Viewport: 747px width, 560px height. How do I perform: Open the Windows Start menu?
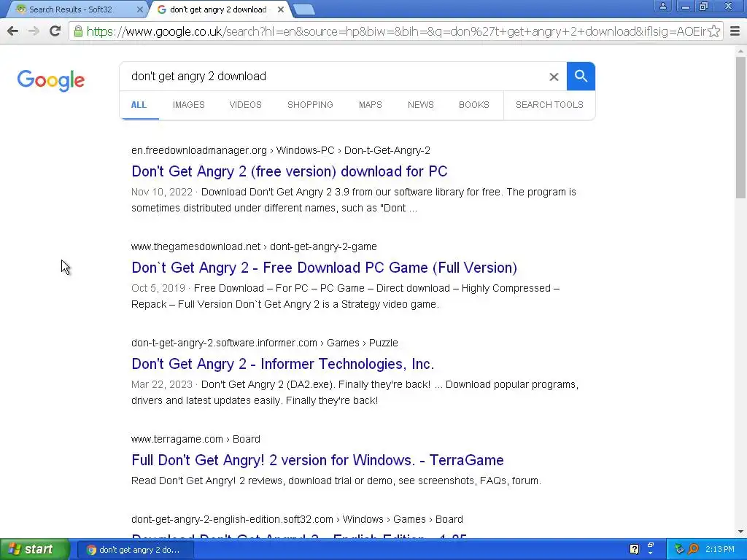[35, 549]
